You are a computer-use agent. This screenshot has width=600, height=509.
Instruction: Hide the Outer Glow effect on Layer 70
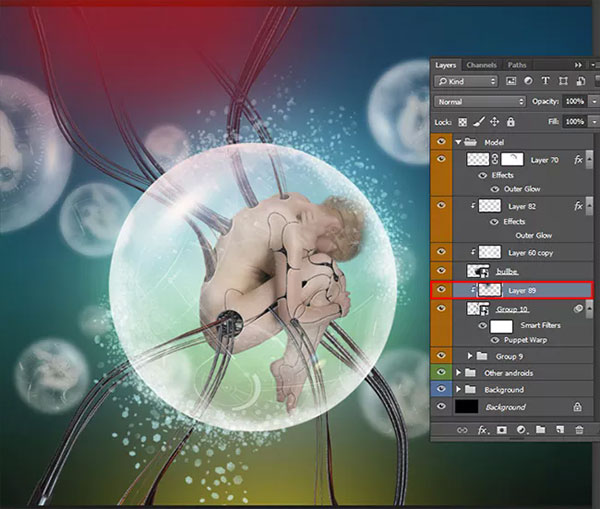pyautogui.click(x=495, y=189)
